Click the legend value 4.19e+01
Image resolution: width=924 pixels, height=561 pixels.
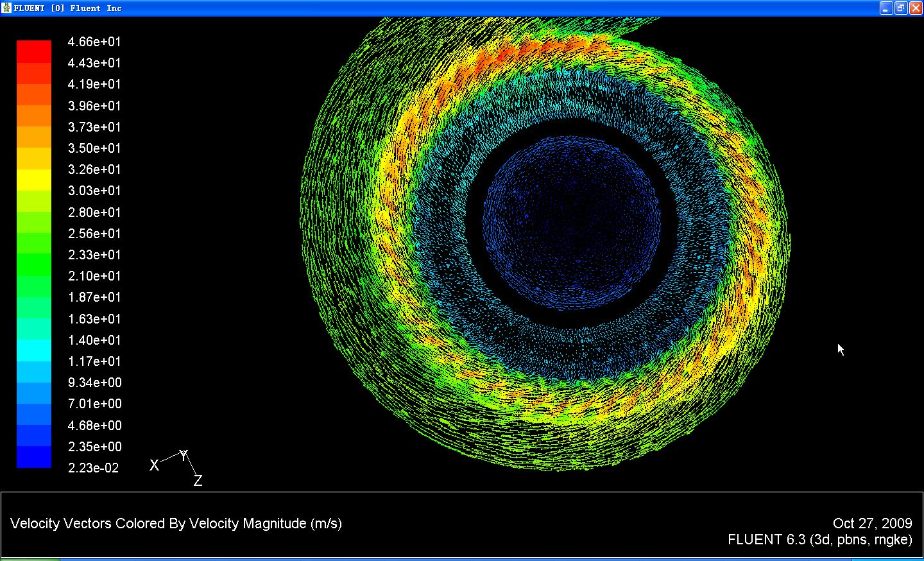click(x=94, y=84)
